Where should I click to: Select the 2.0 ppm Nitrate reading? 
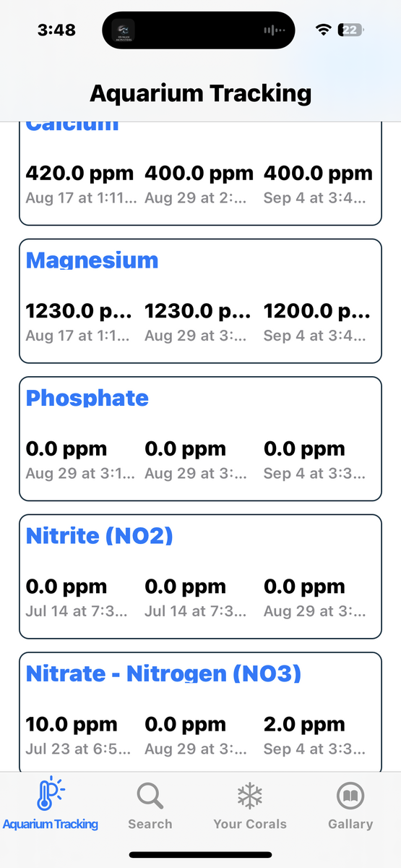(x=304, y=724)
